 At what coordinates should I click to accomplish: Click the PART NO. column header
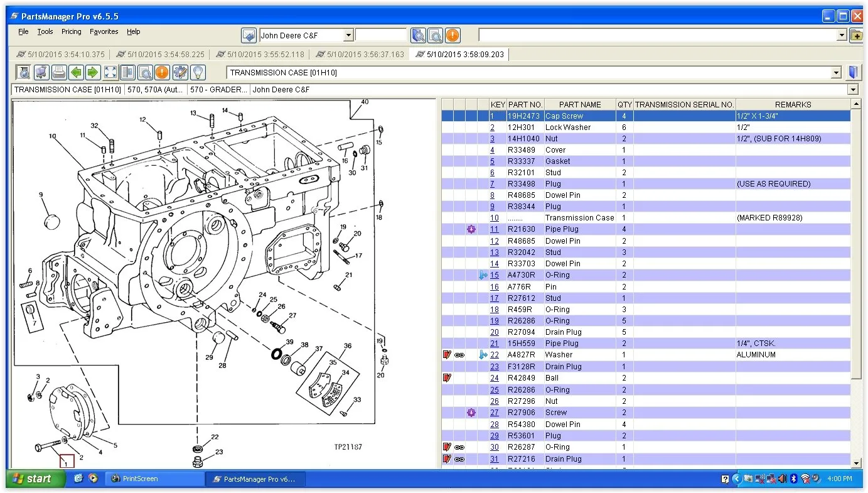coord(525,105)
